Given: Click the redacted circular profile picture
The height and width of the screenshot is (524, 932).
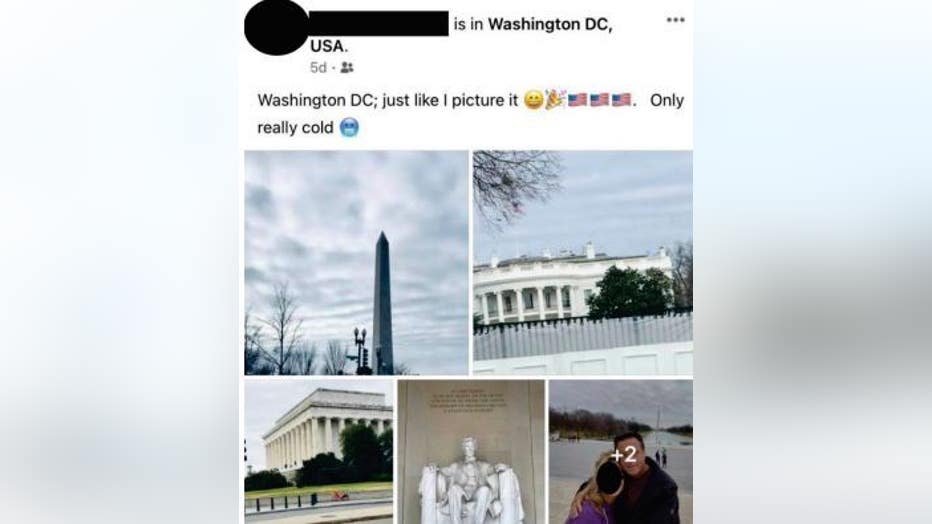Looking at the screenshot, I should [x=277, y=27].
